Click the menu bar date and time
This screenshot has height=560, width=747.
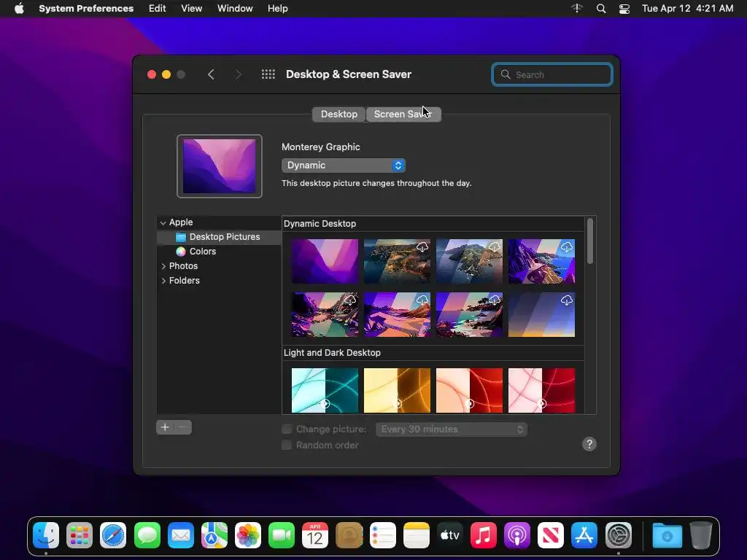(x=687, y=9)
